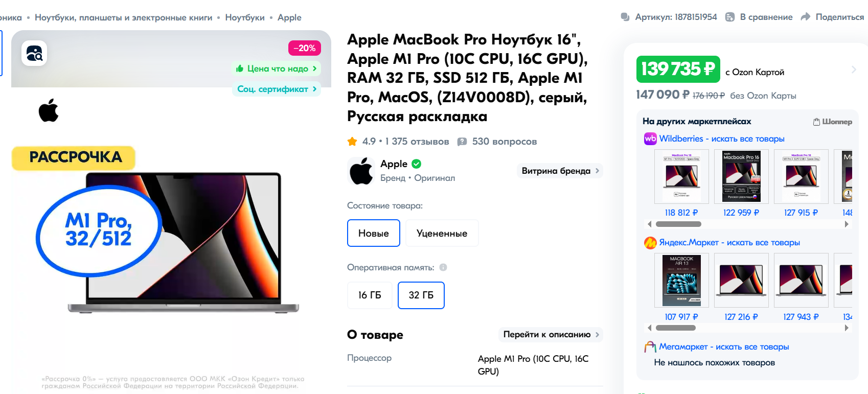Open the Apple breadcrumb item
This screenshot has height=394, width=868.
(x=289, y=17)
